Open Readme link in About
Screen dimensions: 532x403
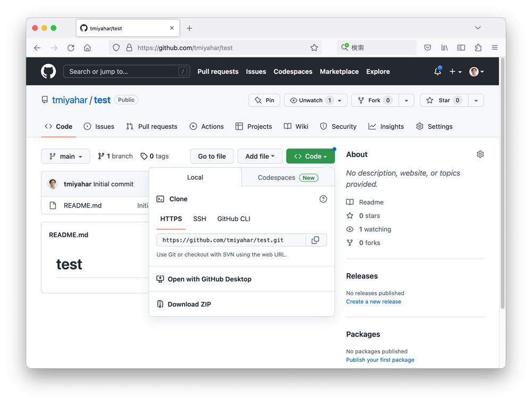coord(365,202)
